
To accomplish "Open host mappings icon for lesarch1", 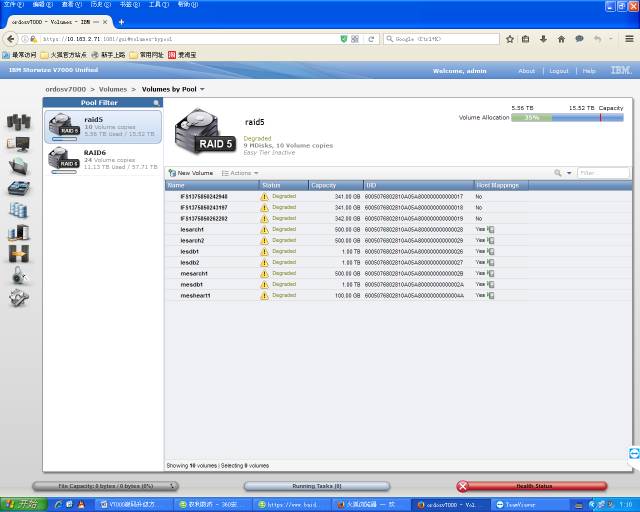I will [x=491, y=229].
